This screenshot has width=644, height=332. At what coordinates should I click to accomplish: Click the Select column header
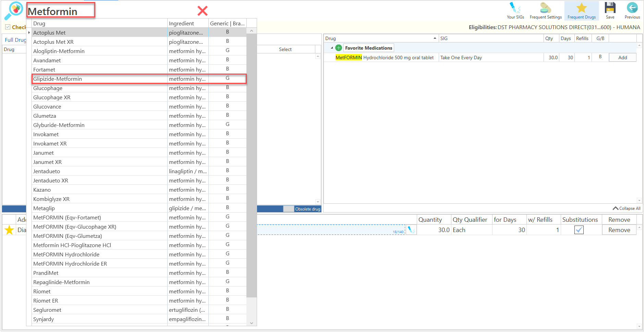[x=285, y=49]
